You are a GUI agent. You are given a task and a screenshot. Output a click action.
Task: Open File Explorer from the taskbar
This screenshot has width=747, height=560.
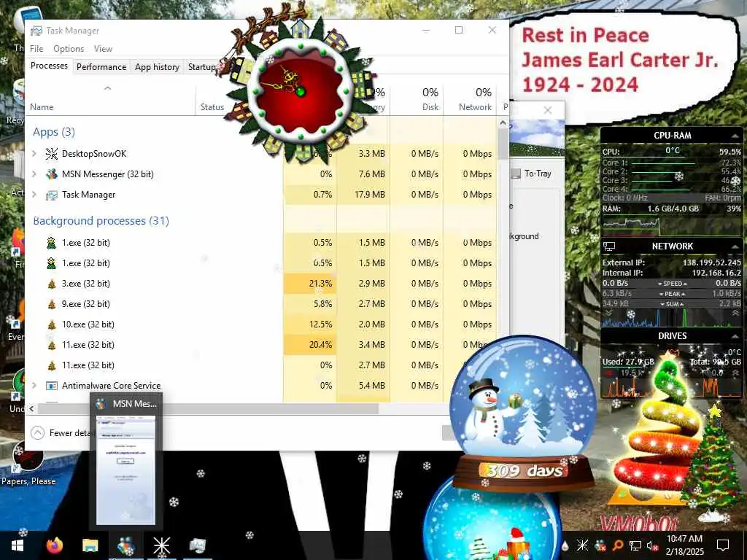[x=90, y=545]
